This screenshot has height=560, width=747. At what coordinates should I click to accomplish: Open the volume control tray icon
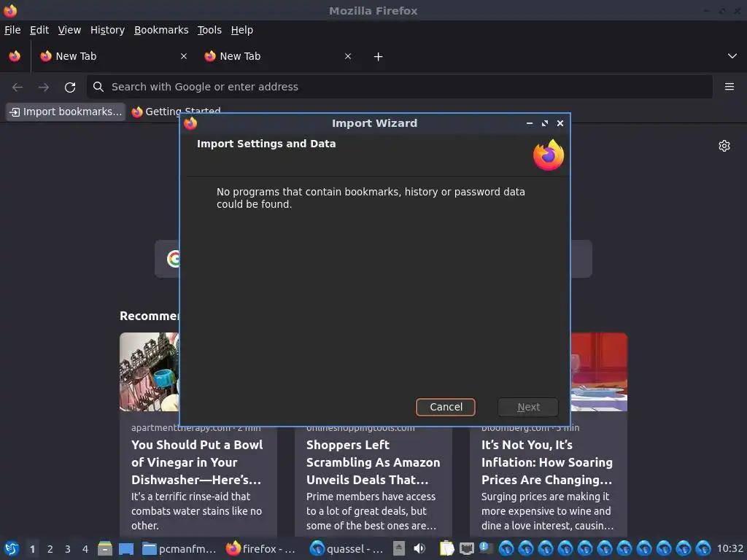(x=419, y=548)
